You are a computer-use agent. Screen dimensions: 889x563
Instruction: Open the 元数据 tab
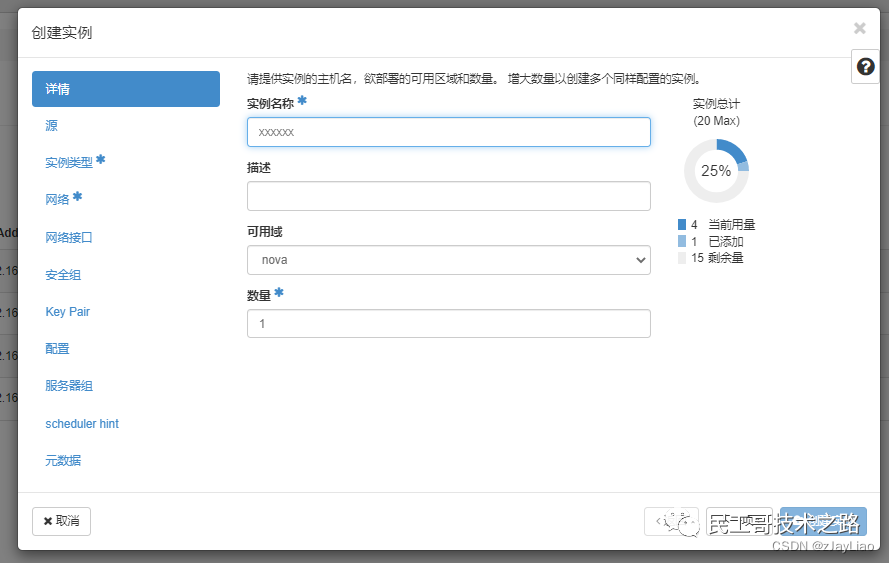pos(63,460)
